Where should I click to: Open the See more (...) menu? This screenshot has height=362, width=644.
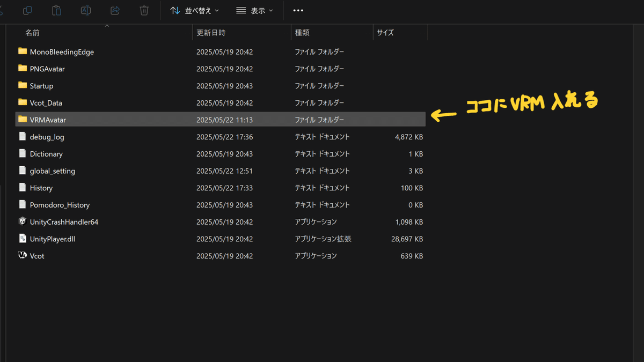click(298, 11)
